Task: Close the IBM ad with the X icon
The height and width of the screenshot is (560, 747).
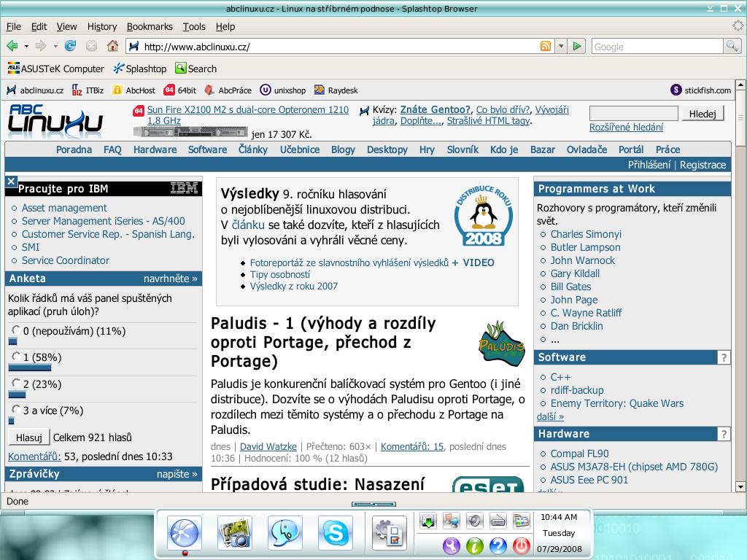Action: click(x=11, y=181)
